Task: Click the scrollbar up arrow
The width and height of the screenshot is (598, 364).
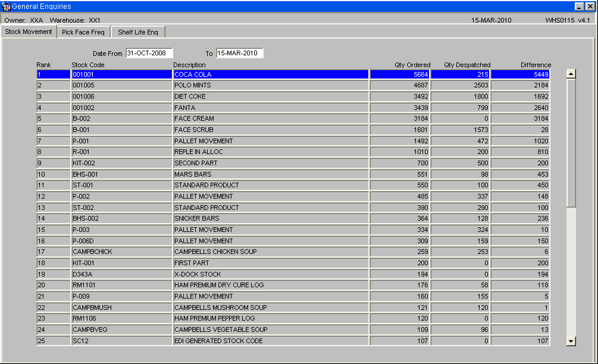Action: (x=571, y=74)
